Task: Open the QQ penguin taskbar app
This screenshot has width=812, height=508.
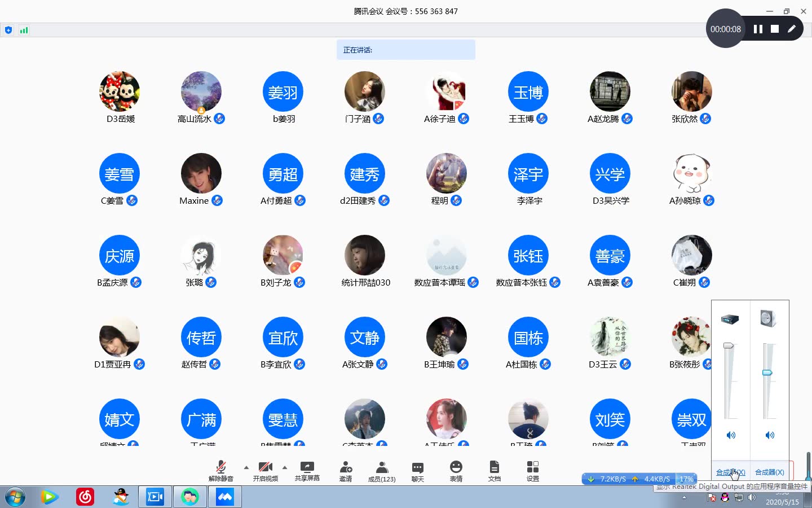Action: tap(121, 497)
